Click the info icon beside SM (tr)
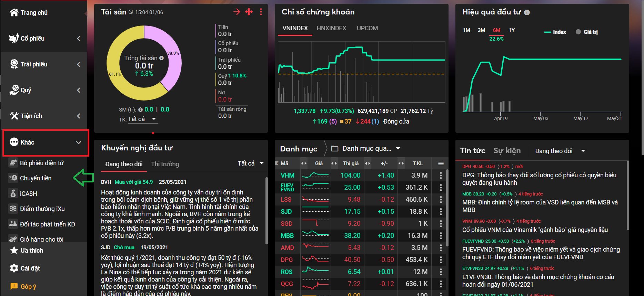Viewport: 644px width, 296px height. (x=140, y=110)
